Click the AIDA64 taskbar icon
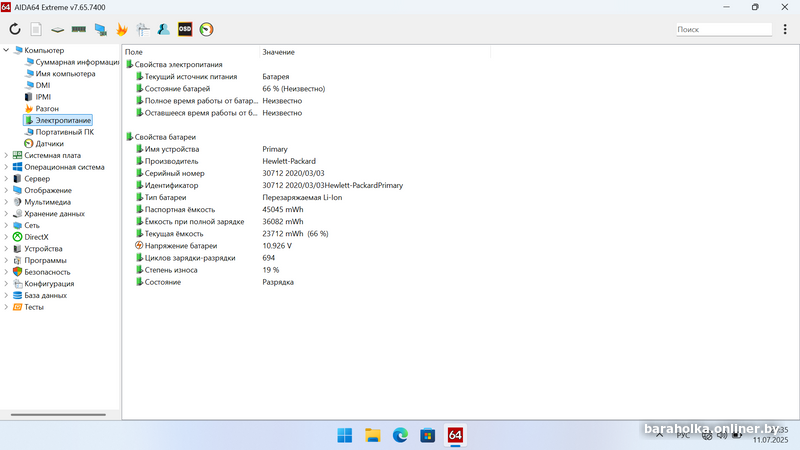Viewport: 800px width, 450px height. [x=455, y=435]
